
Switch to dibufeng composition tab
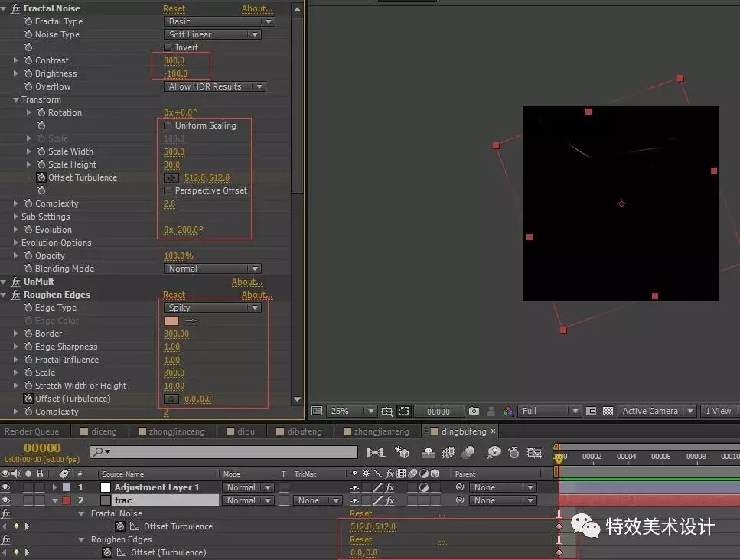tap(298, 431)
